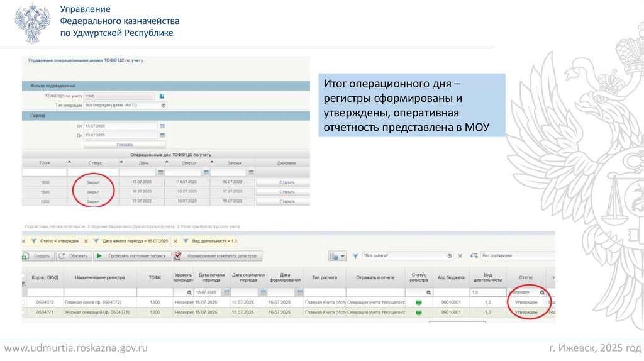Sort by Статус column arrow in operational days
644x361 pixels.
pos(121,162)
